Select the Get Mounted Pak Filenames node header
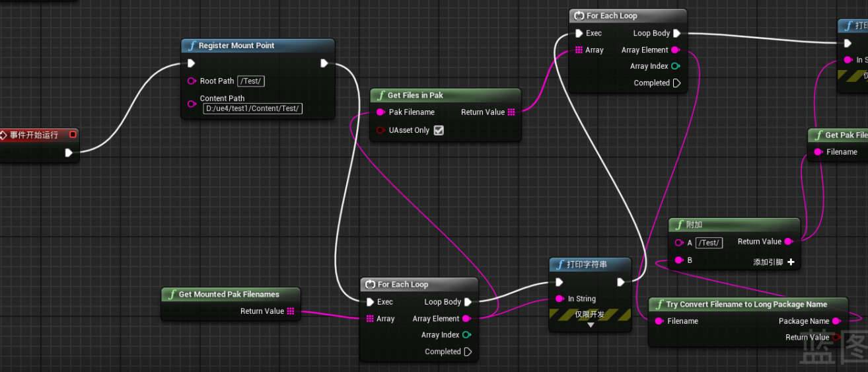This screenshot has width=868, height=372. click(229, 294)
